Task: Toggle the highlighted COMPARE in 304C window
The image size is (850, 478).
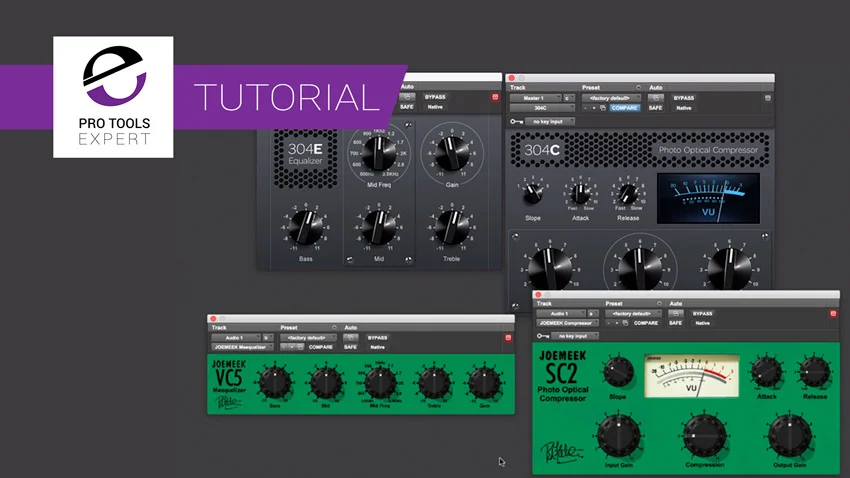Action: point(624,108)
